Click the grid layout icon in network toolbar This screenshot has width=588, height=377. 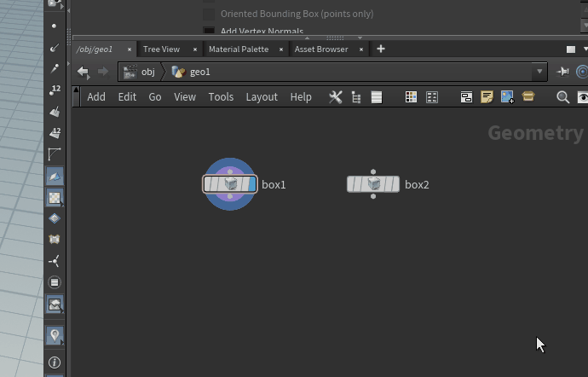(411, 97)
